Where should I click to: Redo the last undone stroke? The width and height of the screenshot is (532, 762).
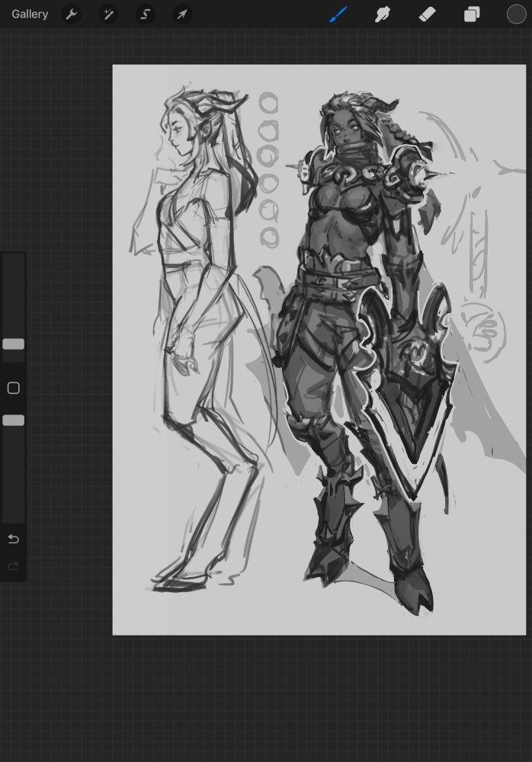click(14, 565)
